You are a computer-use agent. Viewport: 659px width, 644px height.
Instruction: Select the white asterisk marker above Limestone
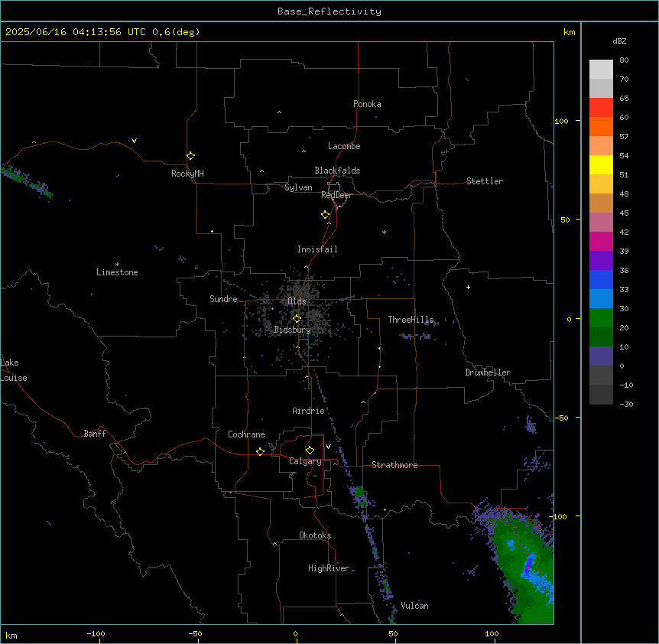coord(117,264)
